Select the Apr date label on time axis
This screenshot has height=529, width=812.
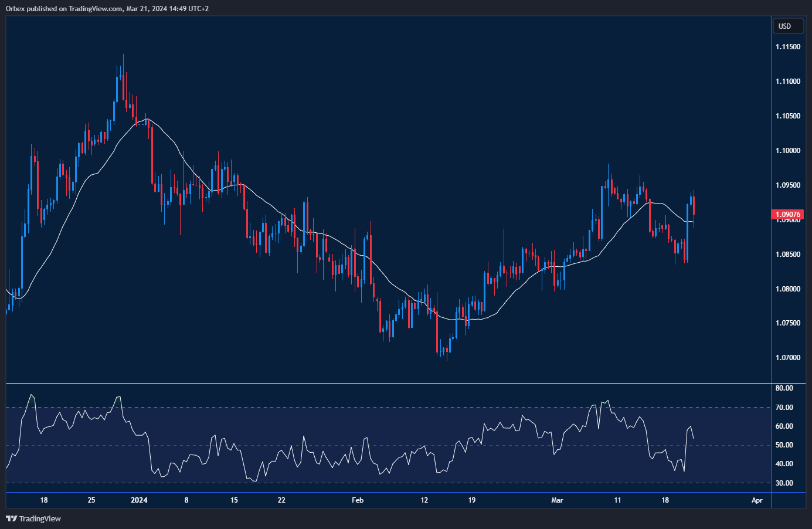[x=757, y=500]
